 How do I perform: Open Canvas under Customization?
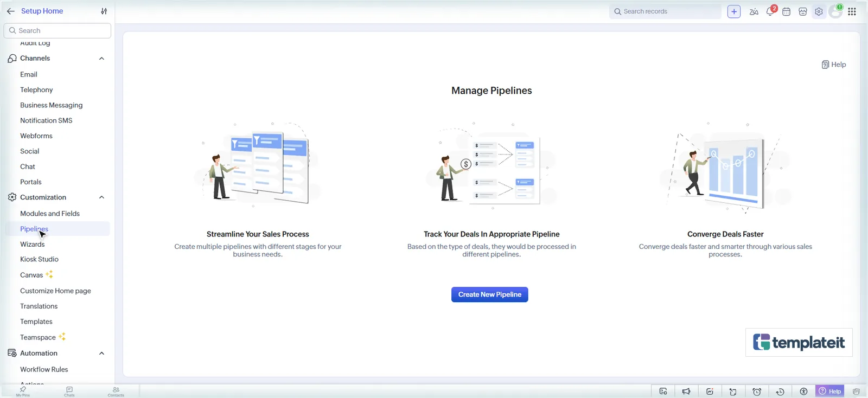(31, 275)
